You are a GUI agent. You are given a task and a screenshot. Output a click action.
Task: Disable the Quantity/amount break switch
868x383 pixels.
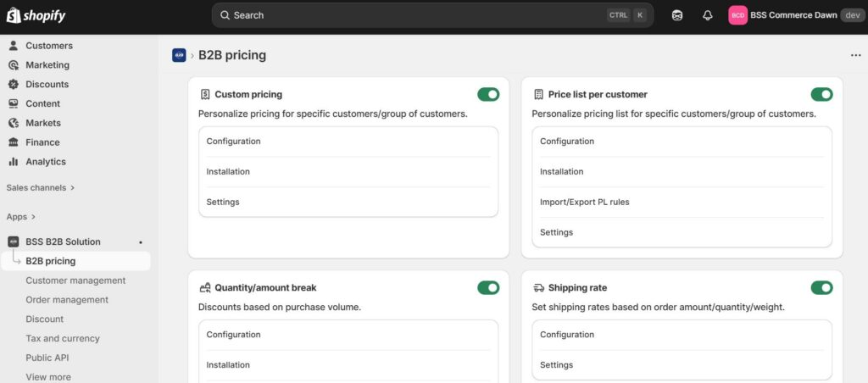[488, 288]
